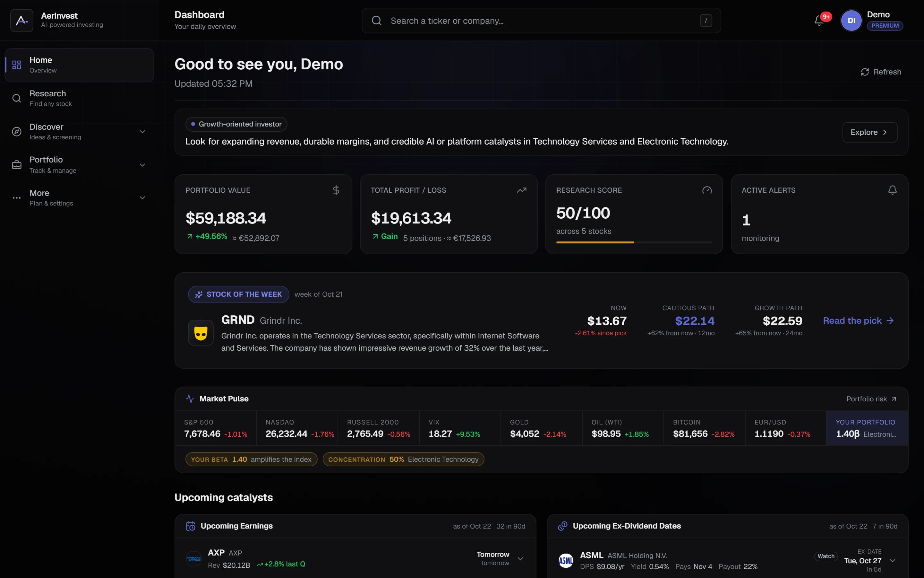Click the VIX 18.27 tile
This screenshot has height=578, width=924.
[x=460, y=428]
